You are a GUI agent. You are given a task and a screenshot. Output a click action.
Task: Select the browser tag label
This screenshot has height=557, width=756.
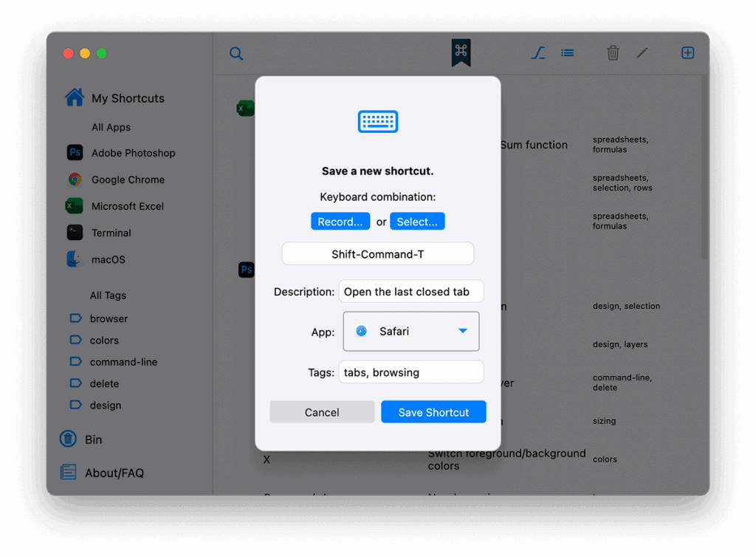coord(109,319)
